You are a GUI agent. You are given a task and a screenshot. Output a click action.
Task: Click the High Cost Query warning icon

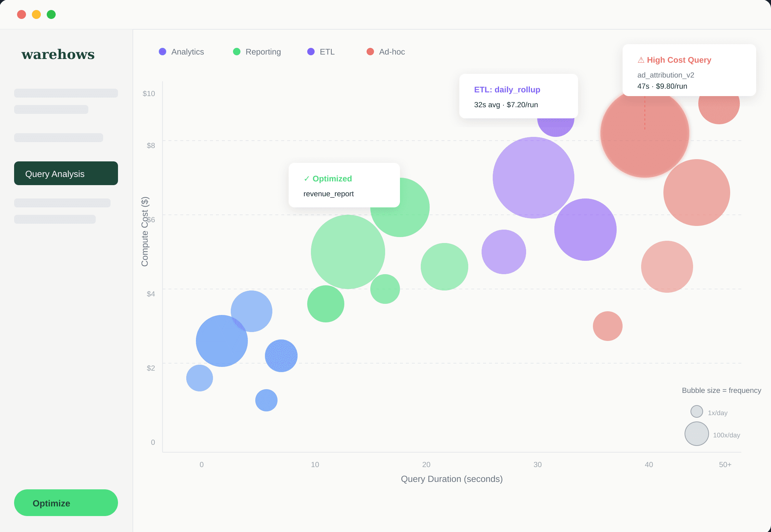641,60
